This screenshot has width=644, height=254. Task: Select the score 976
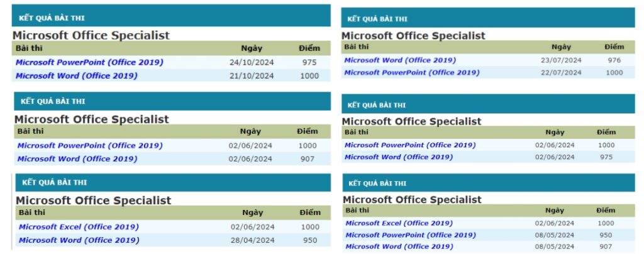614,60
